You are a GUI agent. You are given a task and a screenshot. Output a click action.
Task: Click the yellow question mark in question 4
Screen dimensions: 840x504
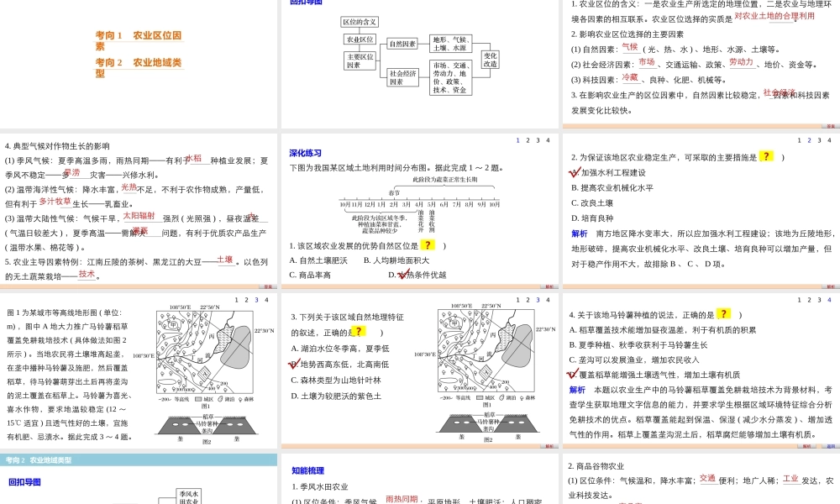(x=724, y=314)
